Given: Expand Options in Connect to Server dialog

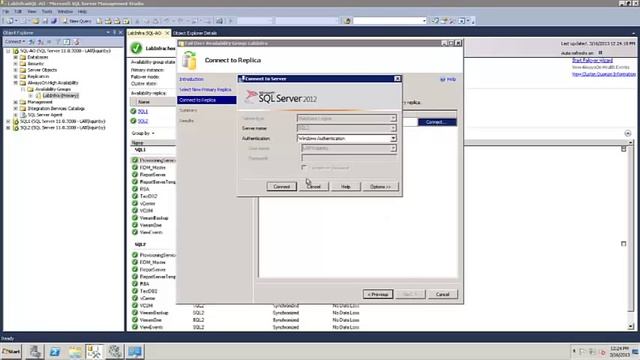Looking at the screenshot, I should tap(380, 187).
